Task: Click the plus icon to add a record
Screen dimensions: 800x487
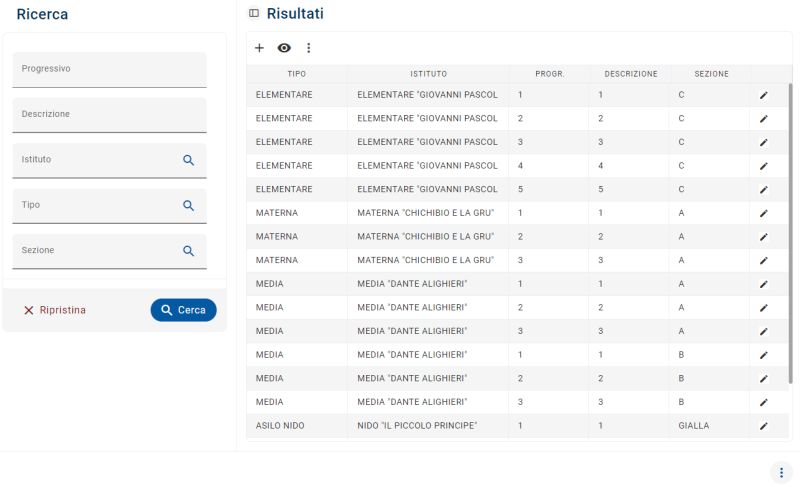Action: click(x=259, y=48)
